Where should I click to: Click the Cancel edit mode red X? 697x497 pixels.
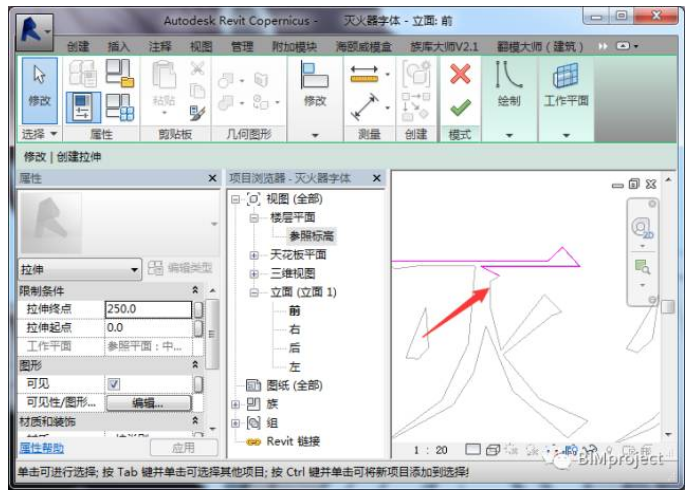pyautogui.click(x=460, y=74)
